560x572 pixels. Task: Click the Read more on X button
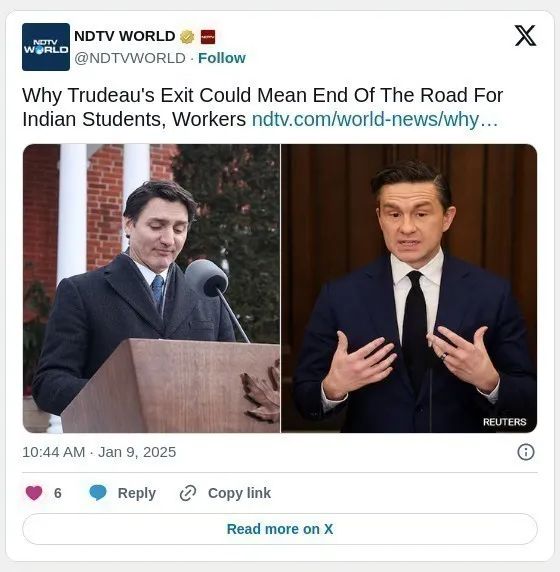280,529
